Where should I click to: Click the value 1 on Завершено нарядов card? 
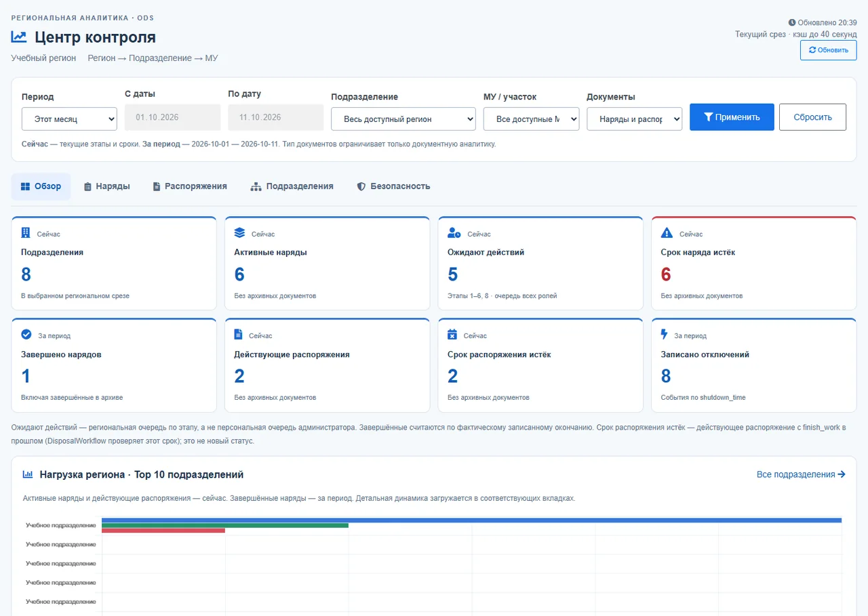click(x=26, y=376)
